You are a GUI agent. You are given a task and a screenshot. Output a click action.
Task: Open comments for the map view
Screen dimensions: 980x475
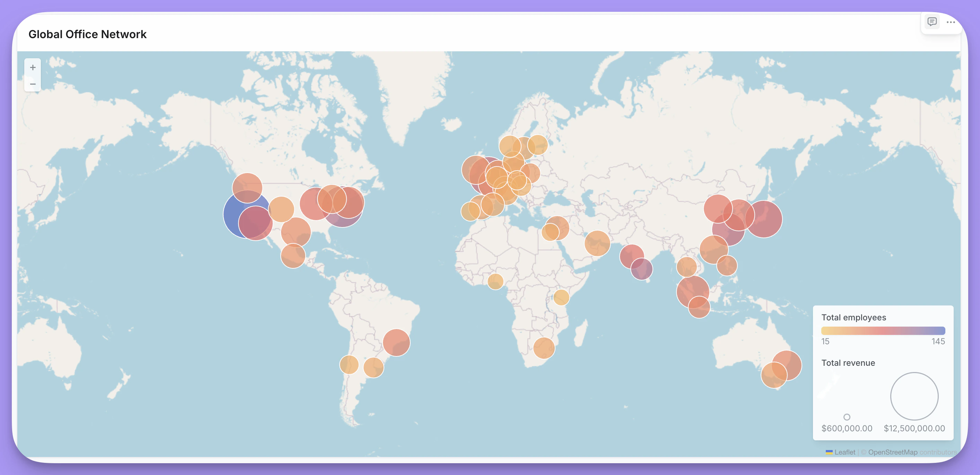[932, 22]
